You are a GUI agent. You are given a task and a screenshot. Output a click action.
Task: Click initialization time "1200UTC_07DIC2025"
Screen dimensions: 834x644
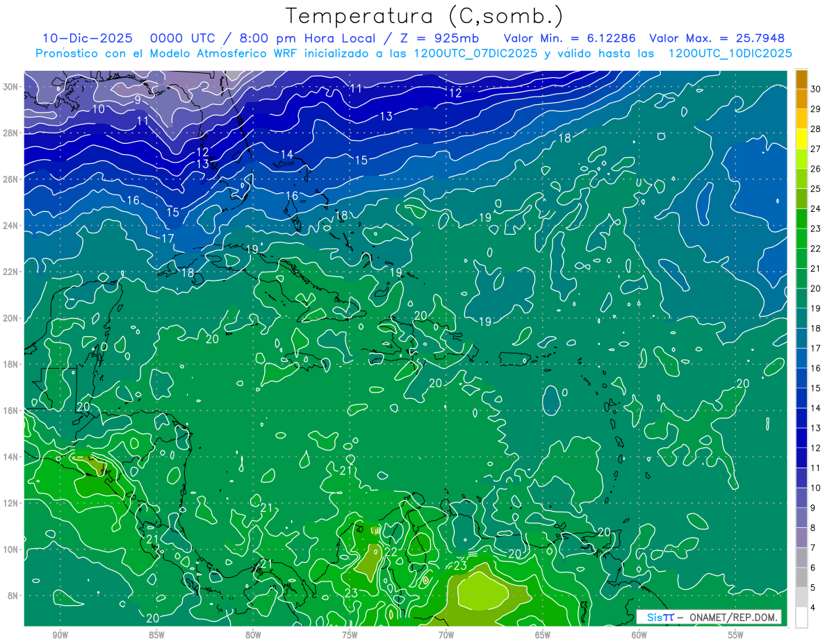475,53
